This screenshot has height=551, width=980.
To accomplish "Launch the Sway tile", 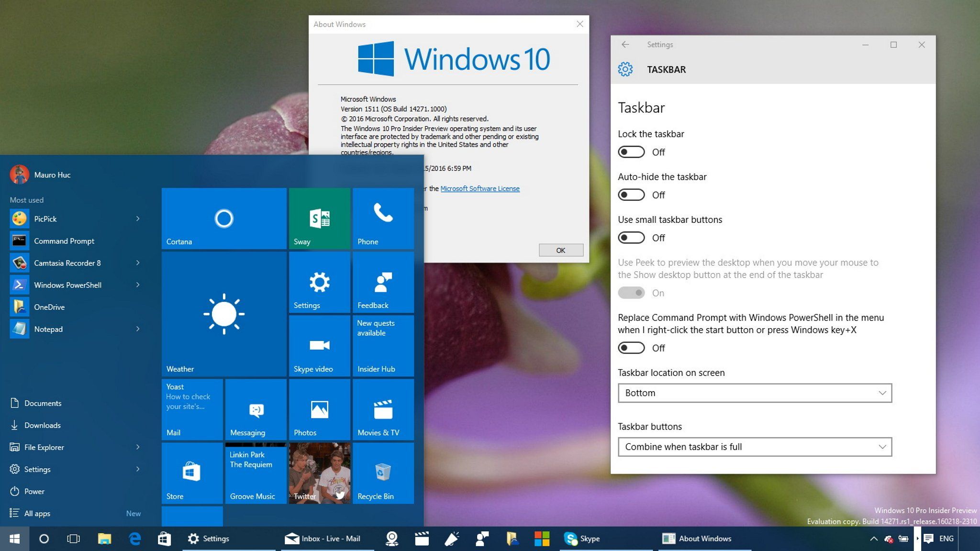I will (x=319, y=219).
